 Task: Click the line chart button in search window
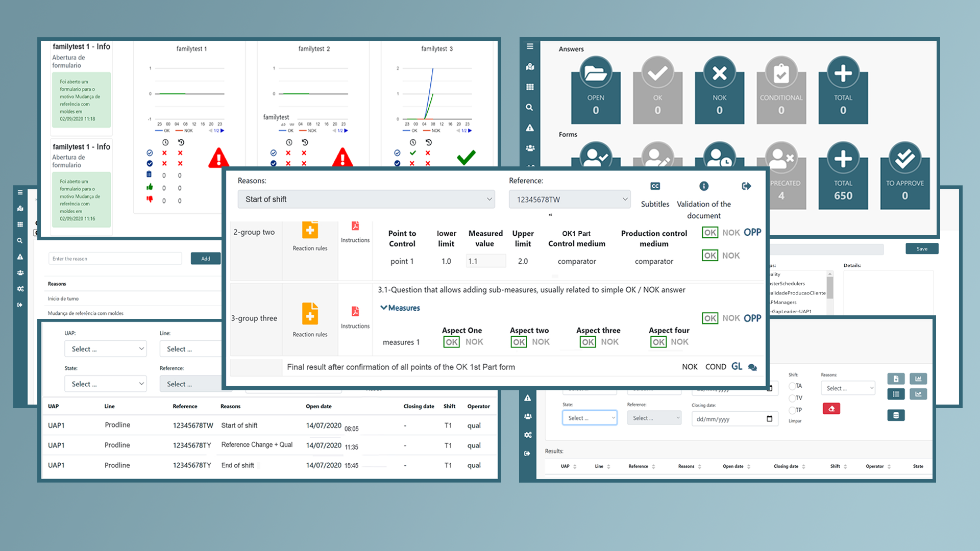[x=918, y=394]
